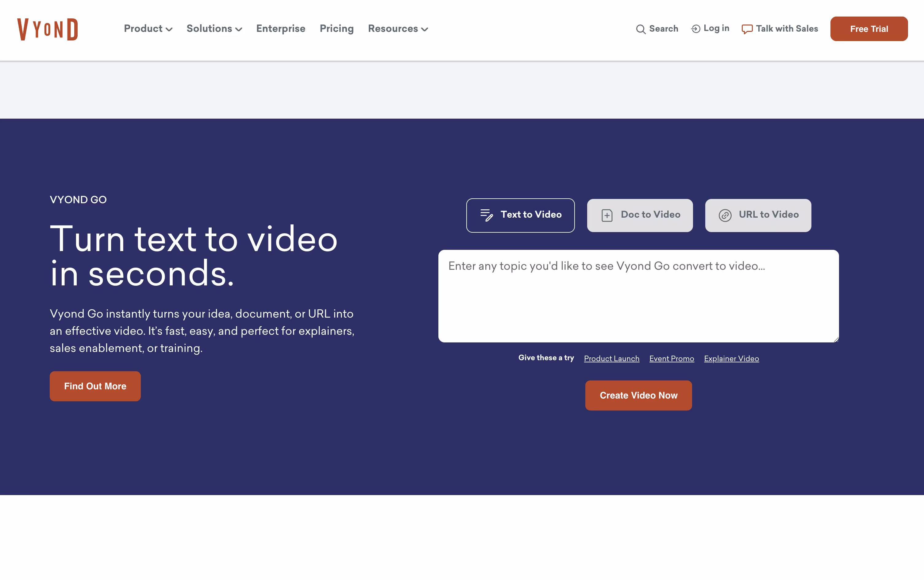Expand the Product menu chevron
This screenshot has height=580, width=924.
pyautogui.click(x=169, y=29)
